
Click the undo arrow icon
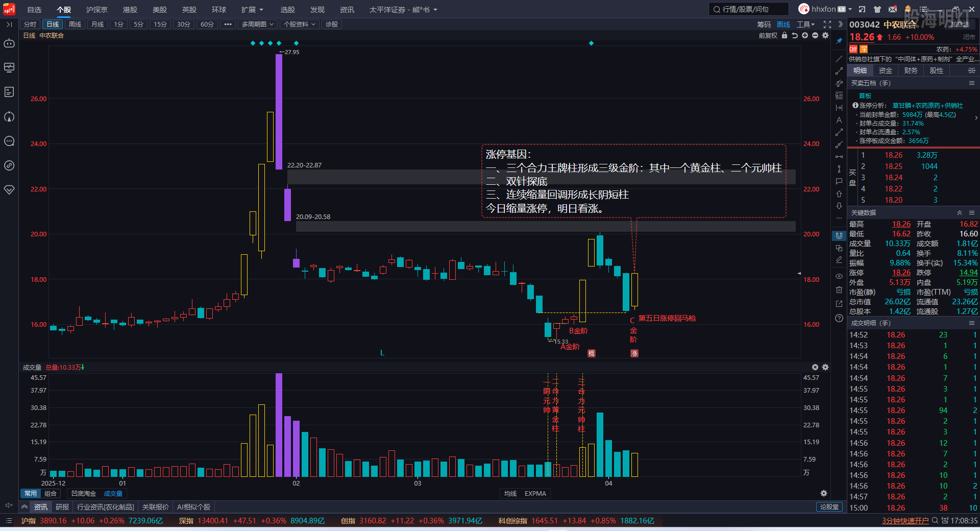795,35
